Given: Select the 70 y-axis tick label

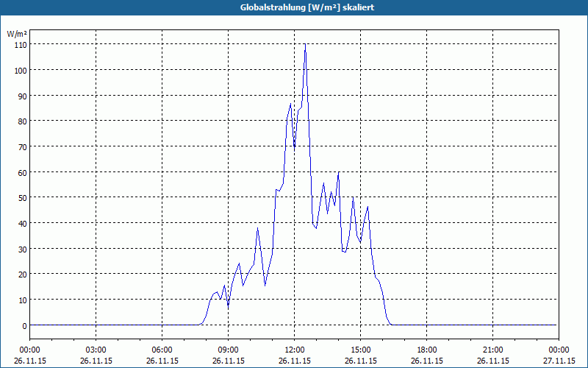Looking at the screenshot, I should tap(23, 146).
